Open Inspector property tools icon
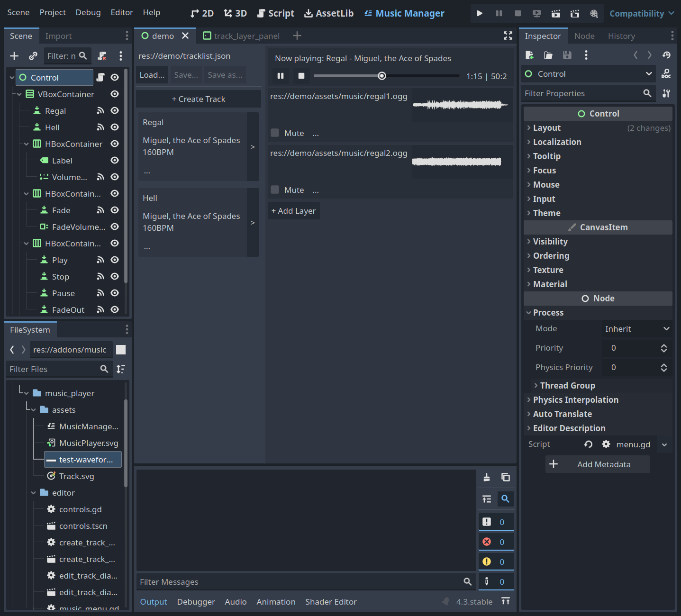 [666, 93]
